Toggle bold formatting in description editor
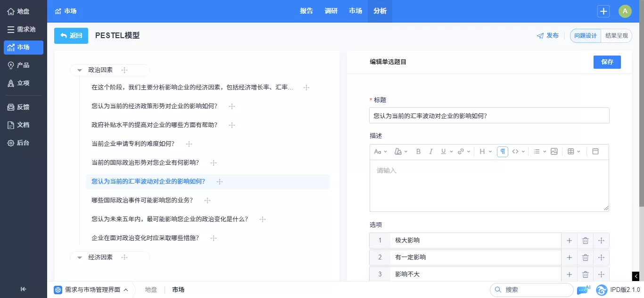 [x=418, y=152]
